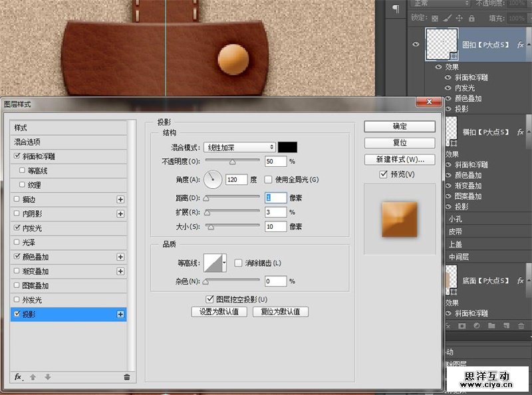Select 内发光 in the styles list

coord(32,228)
